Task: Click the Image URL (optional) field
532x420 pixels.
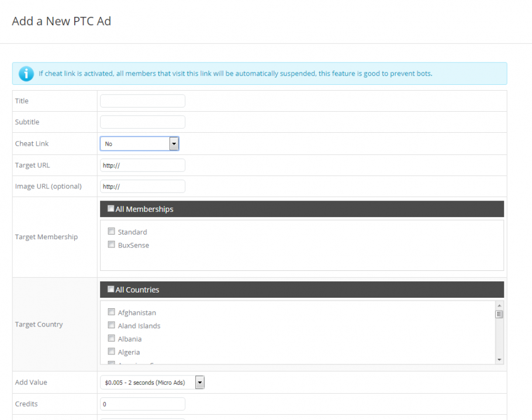Action: click(x=143, y=187)
